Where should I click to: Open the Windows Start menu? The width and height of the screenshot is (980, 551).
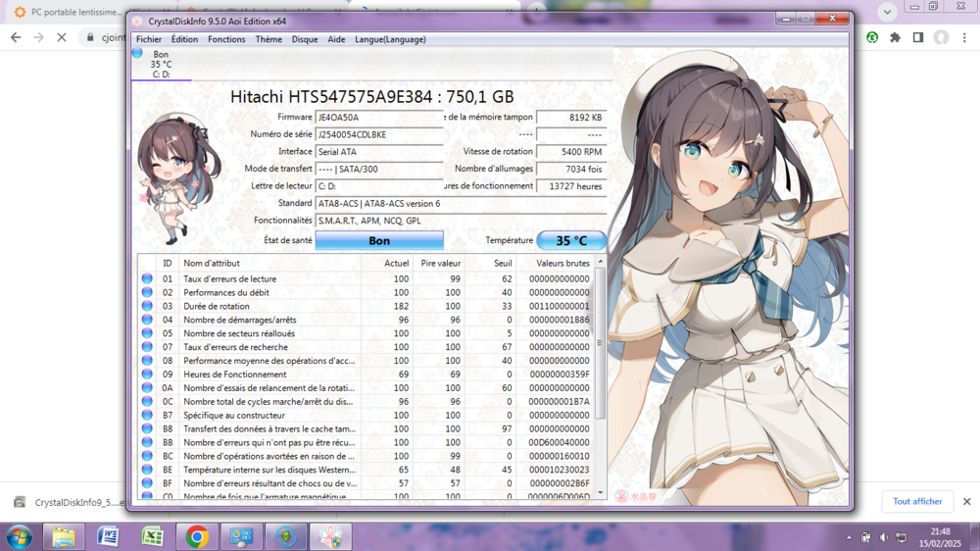coord(19,536)
